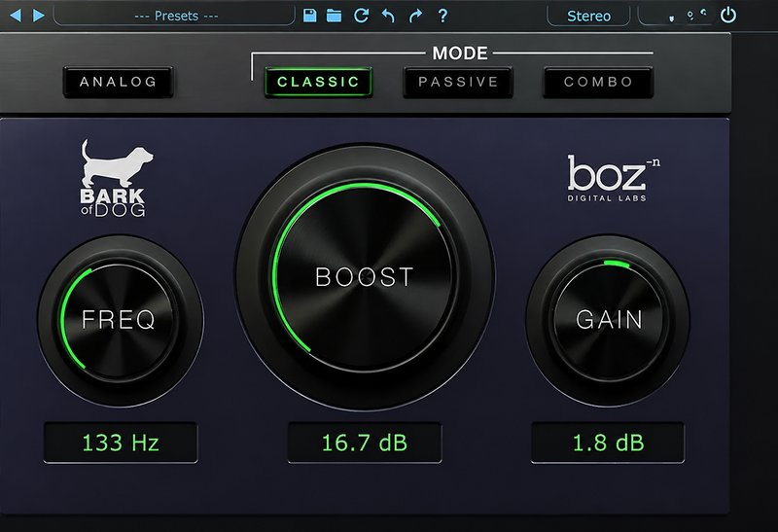The height and width of the screenshot is (532, 778).
Task: Click the BOOST knob
Action: pyautogui.click(x=364, y=276)
